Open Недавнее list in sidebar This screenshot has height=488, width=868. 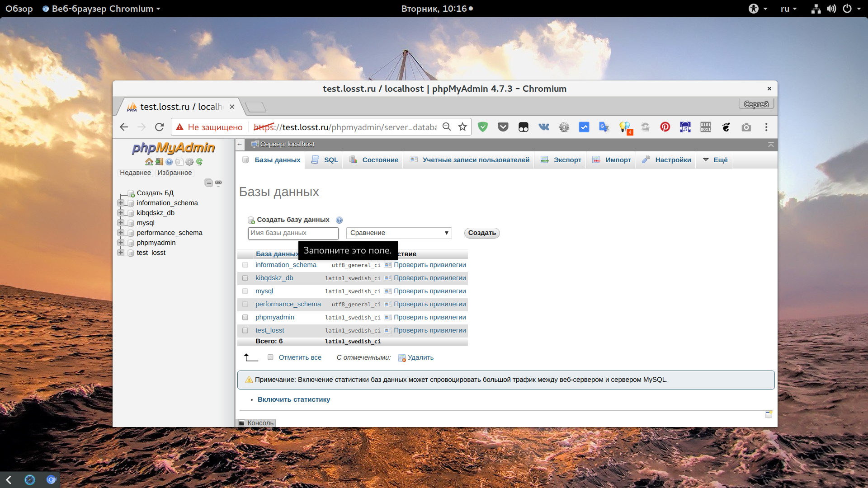pyautogui.click(x=135, y=173)
